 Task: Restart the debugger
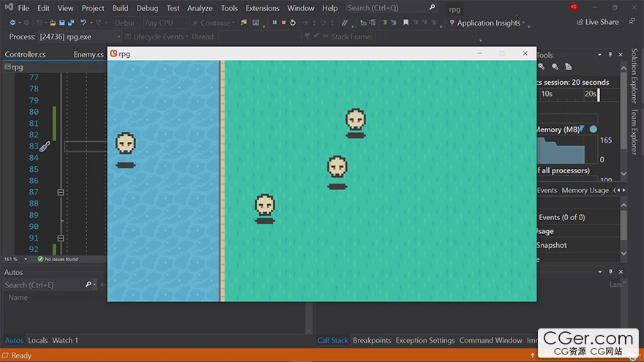click(x=293, y=23)
